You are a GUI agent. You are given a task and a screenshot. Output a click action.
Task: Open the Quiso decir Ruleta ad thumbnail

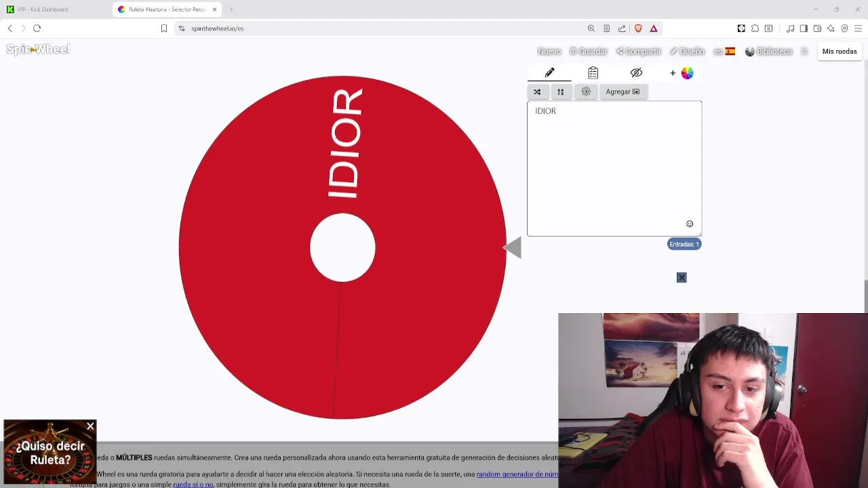[50, 452]
